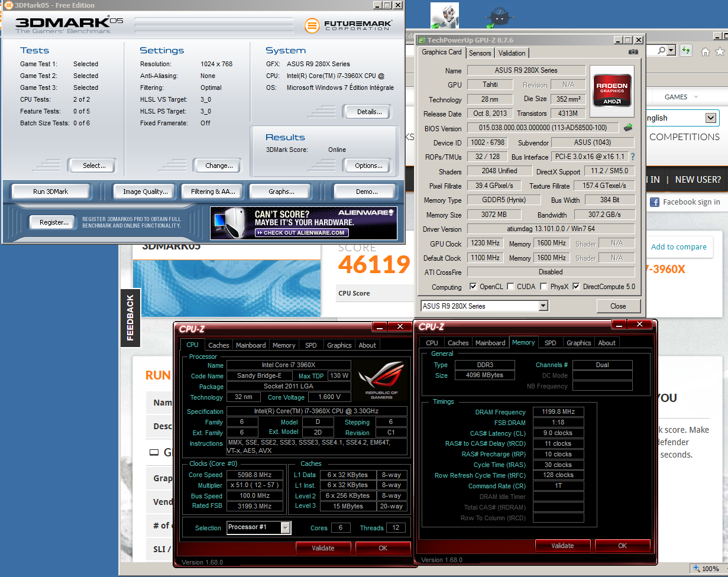Click the GPU-Z Close button
Viewport: 728px width, 577px height.
pos(618,306)
